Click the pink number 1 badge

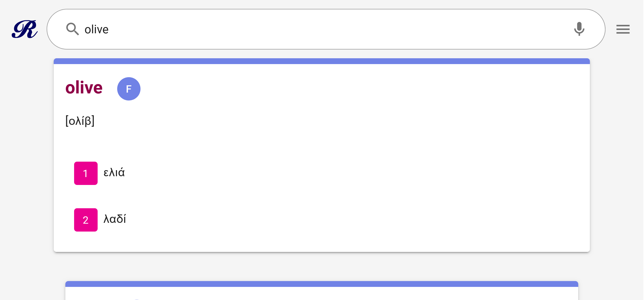coord(86,173)
